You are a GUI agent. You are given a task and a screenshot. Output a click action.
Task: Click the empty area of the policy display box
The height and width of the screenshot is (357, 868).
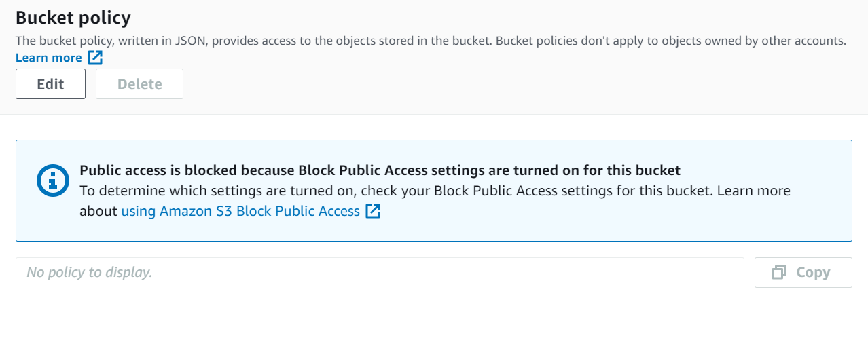pos(379,316)
